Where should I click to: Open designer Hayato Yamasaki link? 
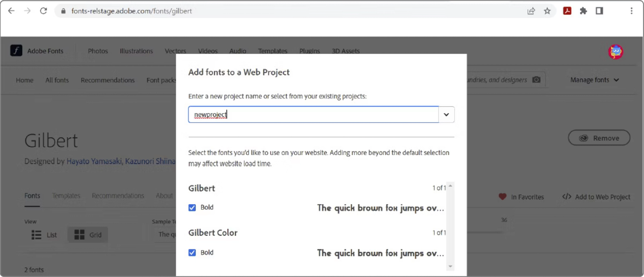(x=94, y=161)
